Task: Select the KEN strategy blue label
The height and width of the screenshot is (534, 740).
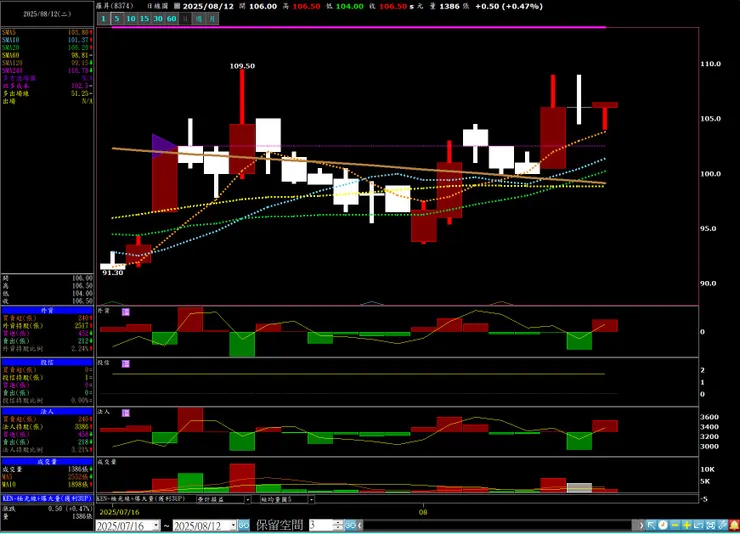Action: (47, 498)
